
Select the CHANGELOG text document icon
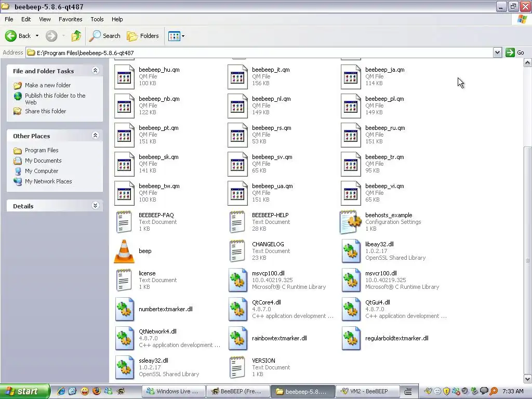point(237,251)
